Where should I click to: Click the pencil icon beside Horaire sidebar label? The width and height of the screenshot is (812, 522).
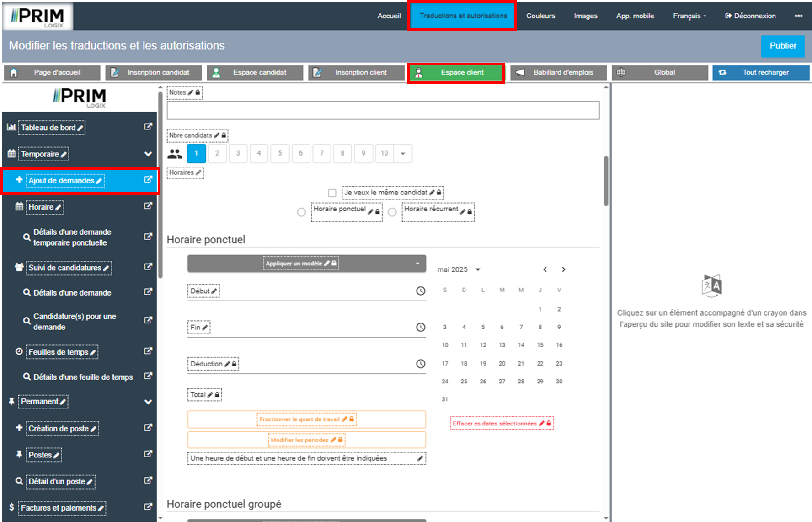[58, 208]
